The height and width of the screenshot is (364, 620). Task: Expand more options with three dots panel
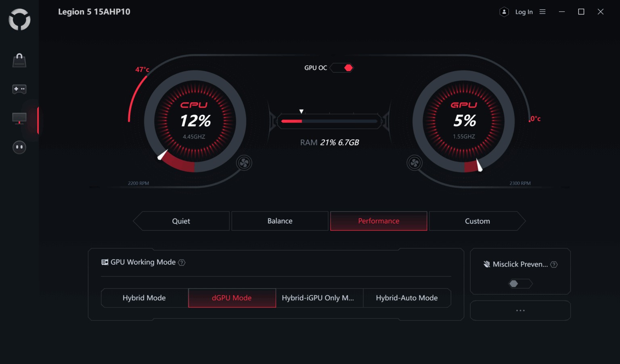[520, 310]
